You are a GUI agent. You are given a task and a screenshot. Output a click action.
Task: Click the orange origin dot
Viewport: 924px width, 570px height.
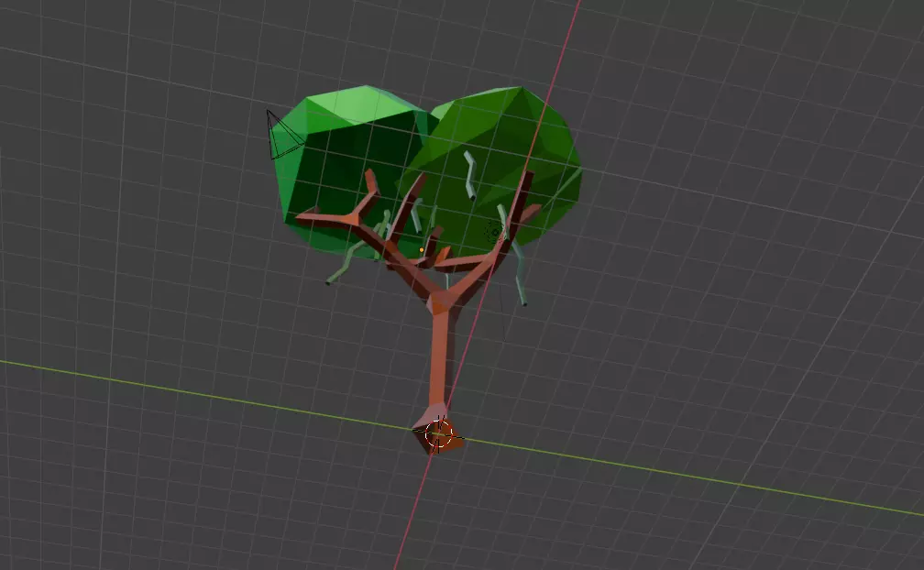[x=422, y=250]
